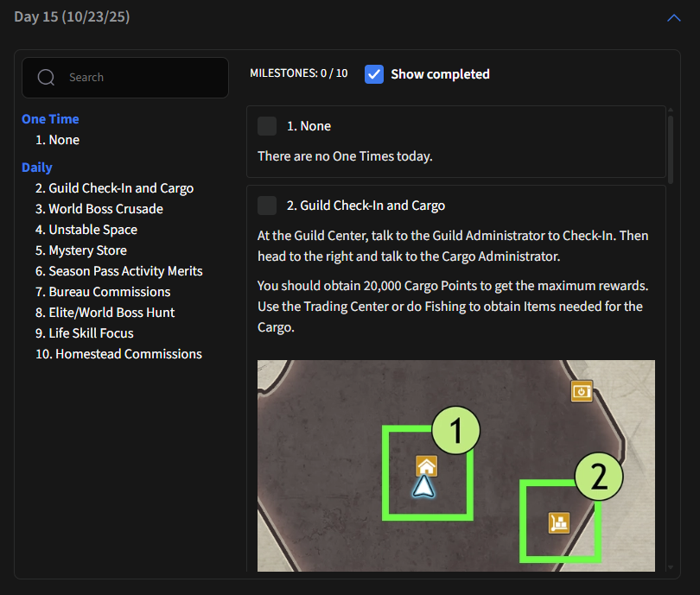The height and width of the screenshot is (595, 700).
Task: Select 1. None in sidebar list
Action: 58,140
